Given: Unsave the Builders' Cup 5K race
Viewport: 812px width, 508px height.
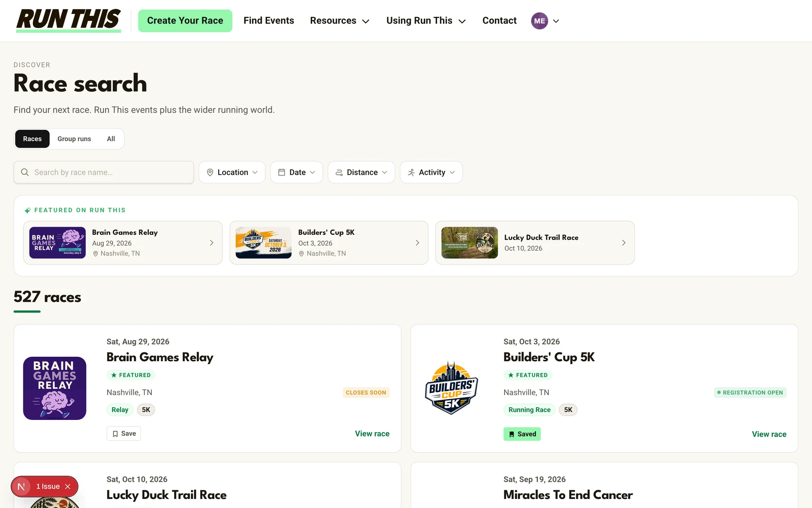Looking at the screenshot, I should [522, 434].
